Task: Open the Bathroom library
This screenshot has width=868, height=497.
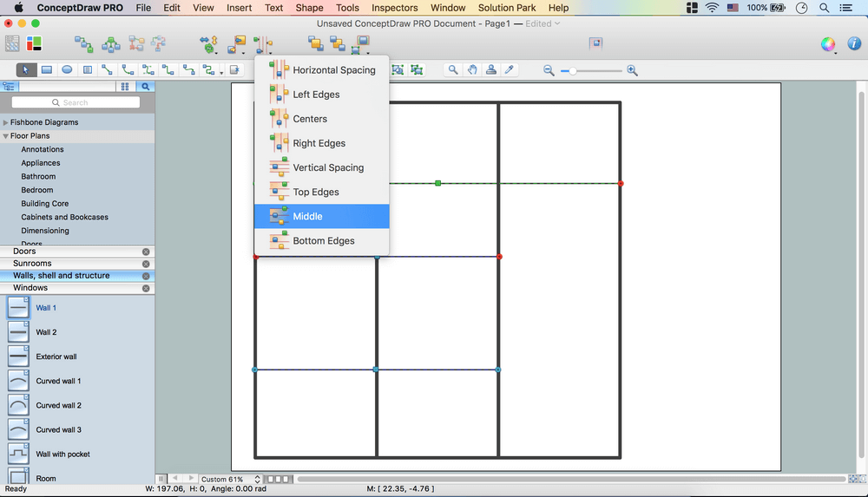Action: [x=38, y=177]
